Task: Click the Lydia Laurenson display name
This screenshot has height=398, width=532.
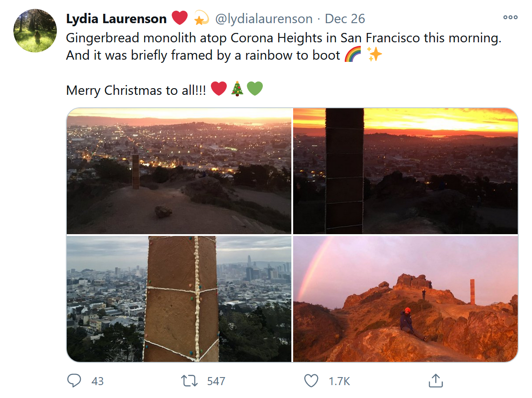Action: [117, 19]
